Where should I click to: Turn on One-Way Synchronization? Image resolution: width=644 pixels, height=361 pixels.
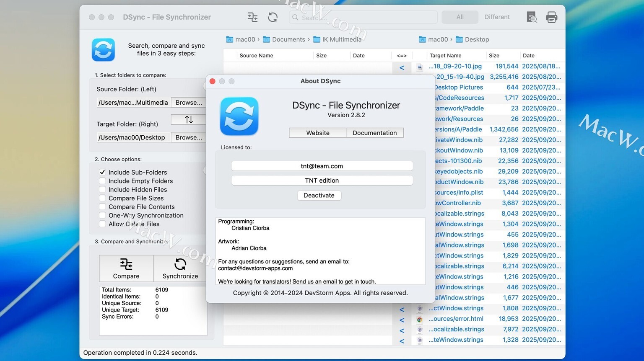102,215
